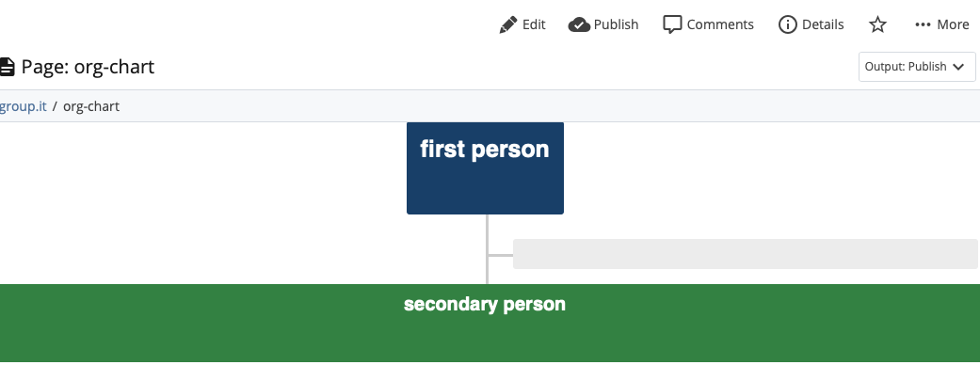Select the dark blue first person box
The height and width of the screenshot is (365, 980).
[x=485, y=168]
